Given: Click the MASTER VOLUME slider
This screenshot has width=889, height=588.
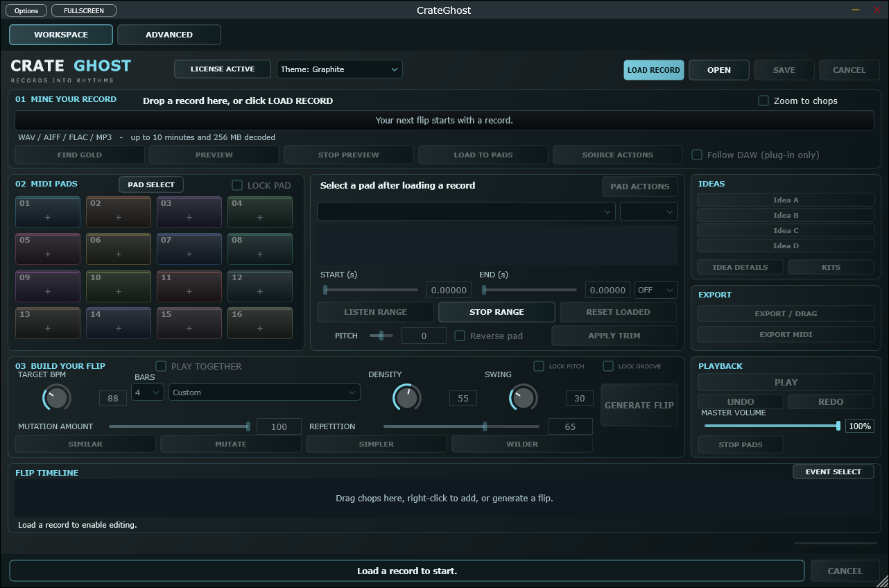Looking at the screenshot, I should click(771, 426).
